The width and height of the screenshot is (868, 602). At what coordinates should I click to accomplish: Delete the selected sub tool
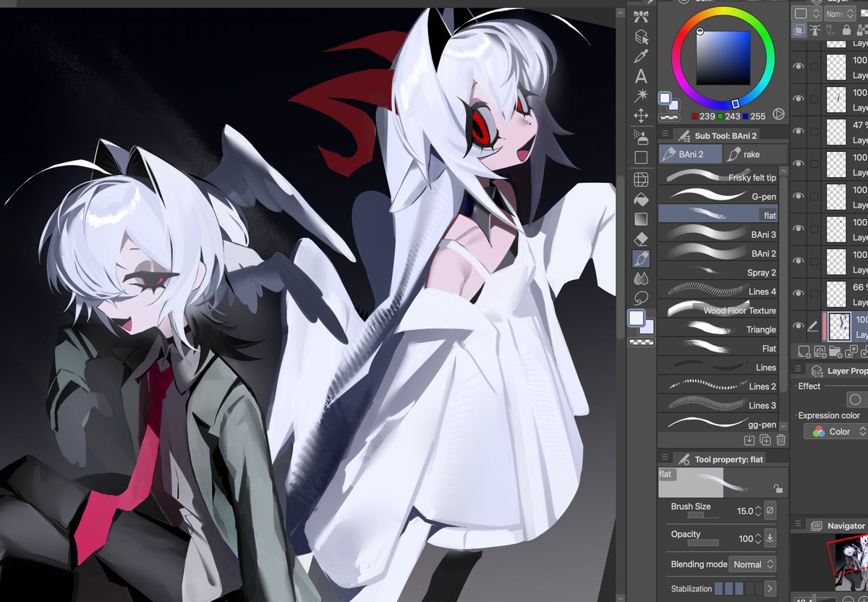(x=781, y=440)
